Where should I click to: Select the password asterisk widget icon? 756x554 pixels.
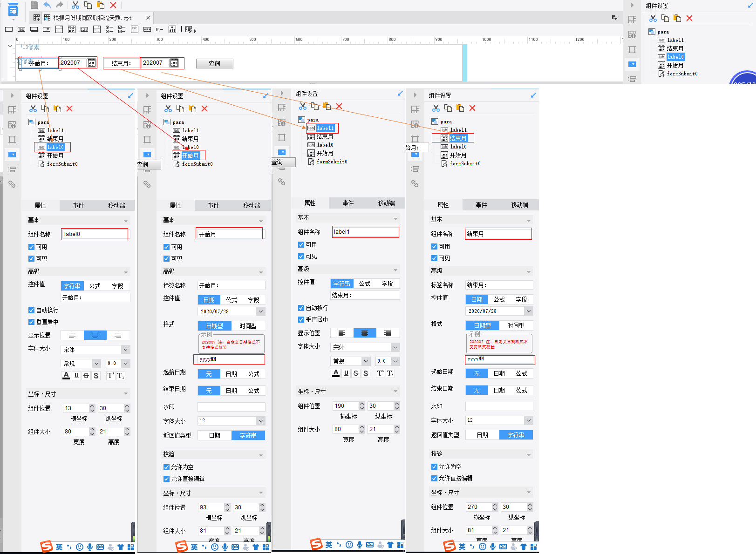[147, 29]
